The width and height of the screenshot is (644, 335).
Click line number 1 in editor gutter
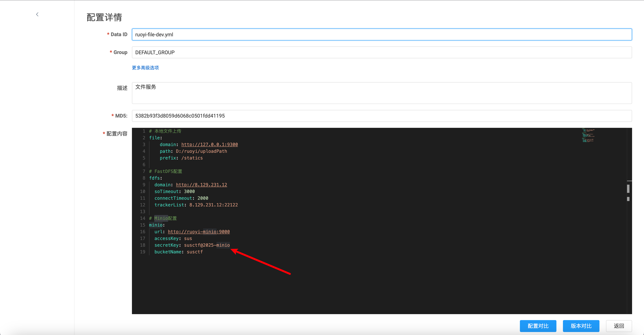pos(144,131)
